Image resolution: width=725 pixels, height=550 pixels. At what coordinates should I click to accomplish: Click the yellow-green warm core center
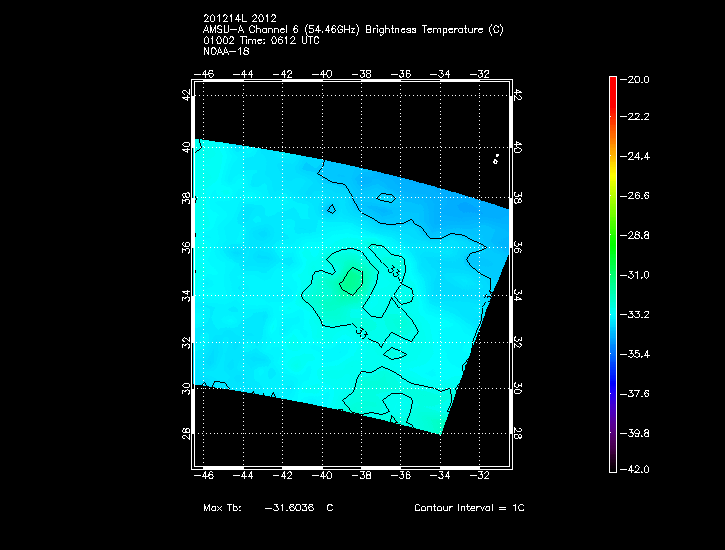click(350, 279)
